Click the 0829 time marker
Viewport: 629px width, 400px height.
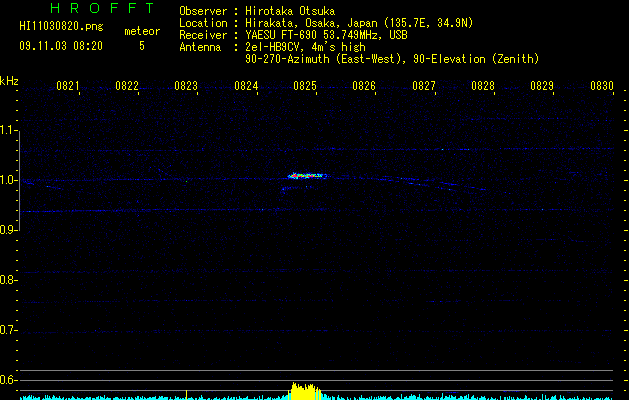[542, 86]
